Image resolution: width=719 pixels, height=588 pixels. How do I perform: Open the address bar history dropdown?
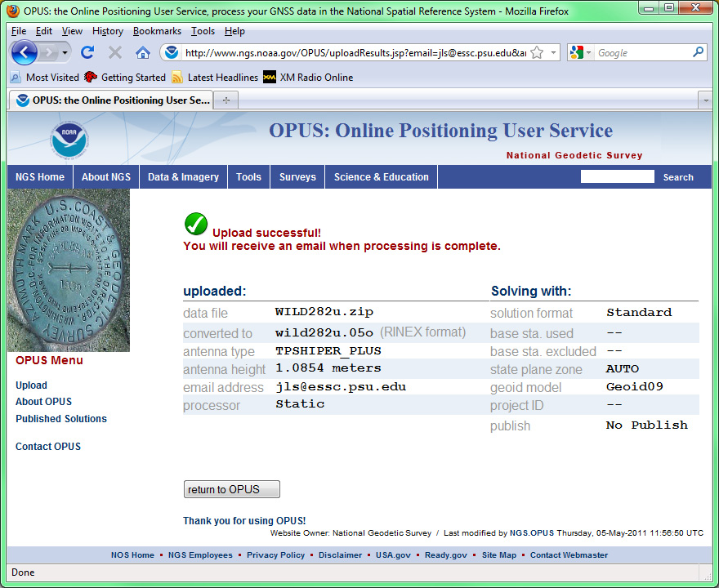tap(553, 53)
